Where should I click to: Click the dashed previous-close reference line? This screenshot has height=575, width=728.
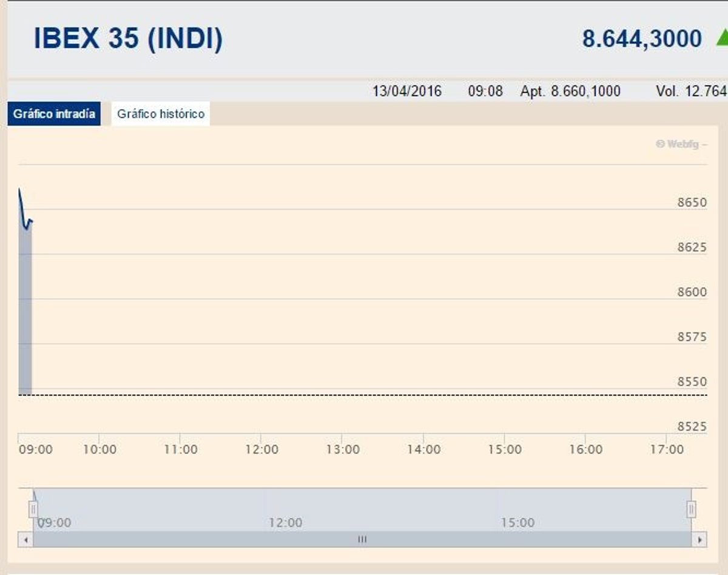364,395
